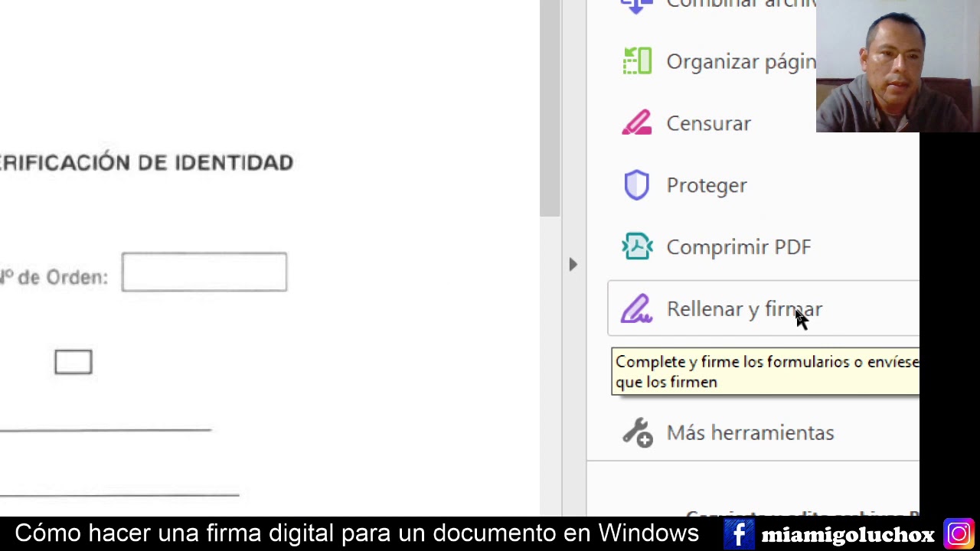Click the Proteger shield icon

tap(636, 185)
